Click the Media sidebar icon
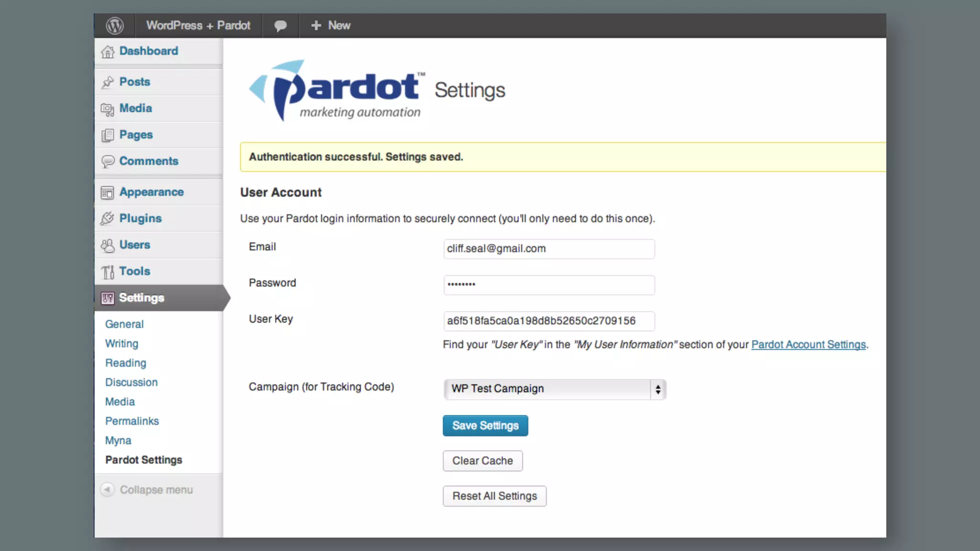The width and height of the screenshot is (980, 551). tap(108, 109)
